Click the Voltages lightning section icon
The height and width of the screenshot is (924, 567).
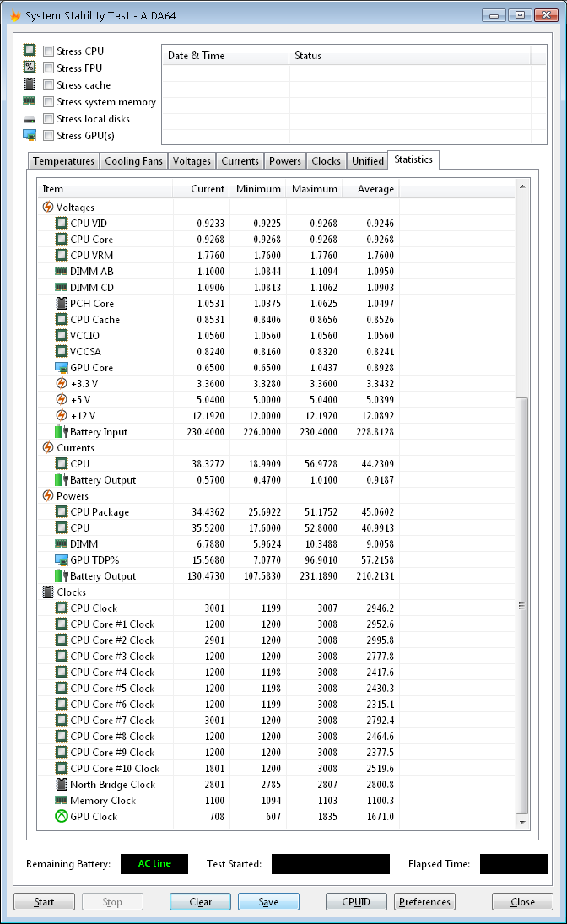coord(48,208)
